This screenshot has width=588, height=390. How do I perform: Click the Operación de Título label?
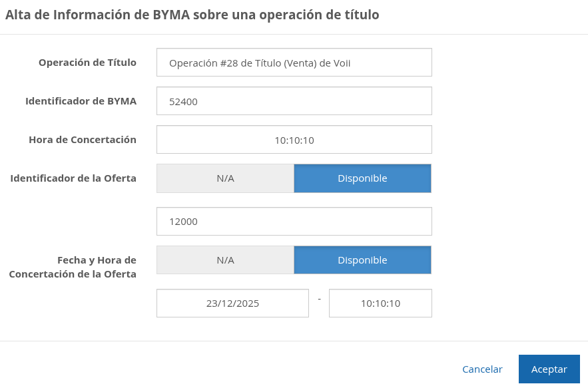pyautogui.click(x=87, y=63)
